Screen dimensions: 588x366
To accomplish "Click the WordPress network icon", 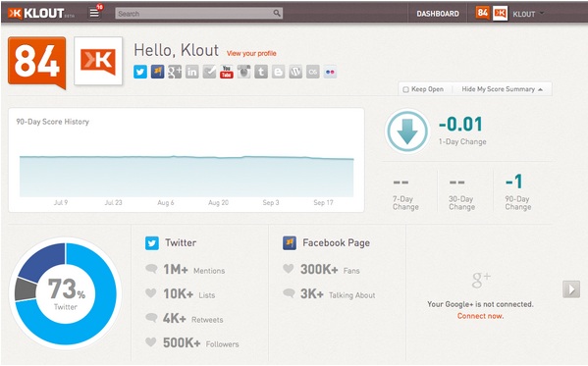I will point(295,72).
